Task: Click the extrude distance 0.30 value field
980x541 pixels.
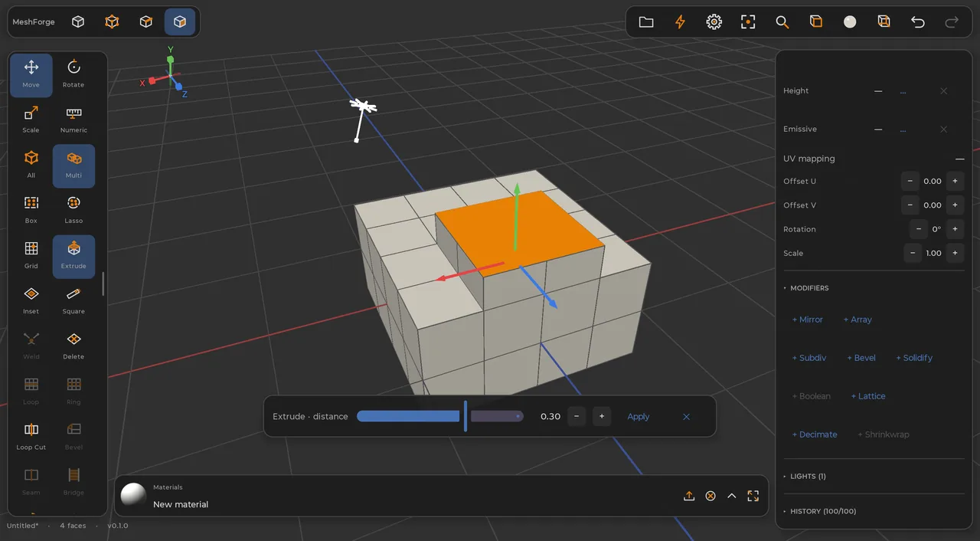Action: click(x=550, y=417)
